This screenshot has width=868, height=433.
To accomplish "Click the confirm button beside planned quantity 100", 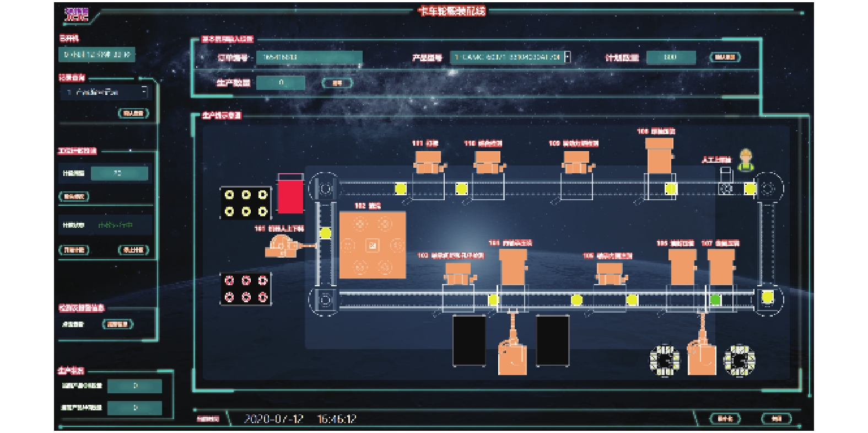I will [725, 57].
